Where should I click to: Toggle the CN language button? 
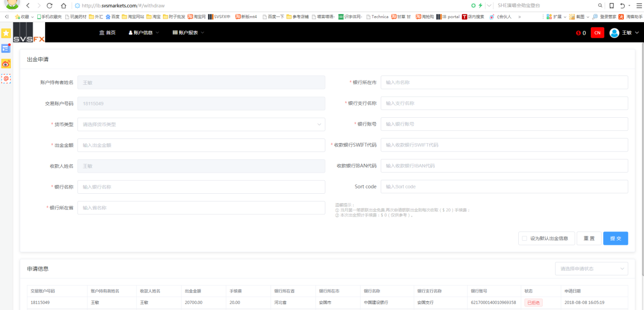pyautogui.click(x=597, y=33)
